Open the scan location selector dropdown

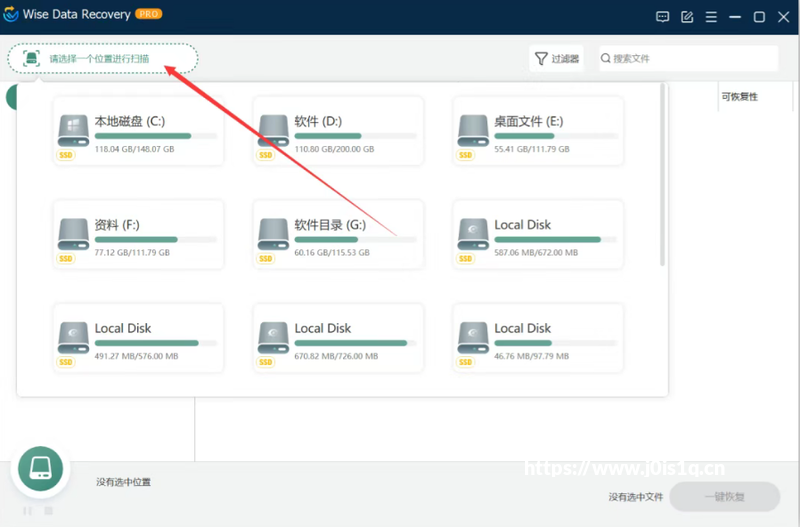click(x=103, y=59)
